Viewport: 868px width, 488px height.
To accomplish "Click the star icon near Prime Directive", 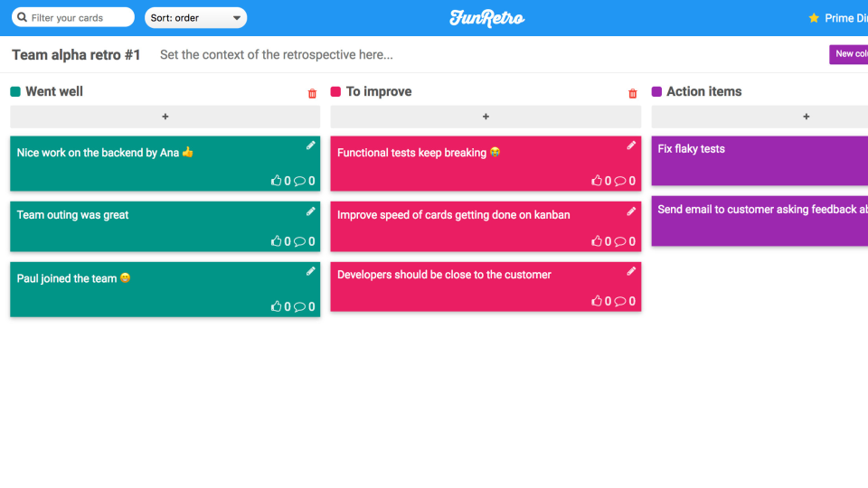I will (814, 18).
